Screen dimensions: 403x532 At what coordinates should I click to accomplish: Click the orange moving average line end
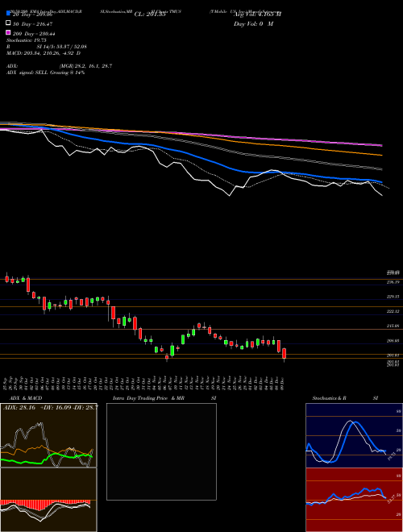pyautogui.click(x=381, y=155)
